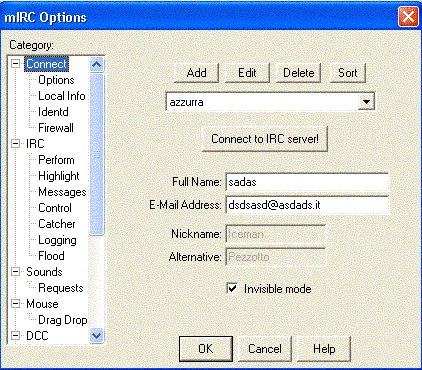Confirm with the OK button

pyautogui.click(x=206, y=349)
